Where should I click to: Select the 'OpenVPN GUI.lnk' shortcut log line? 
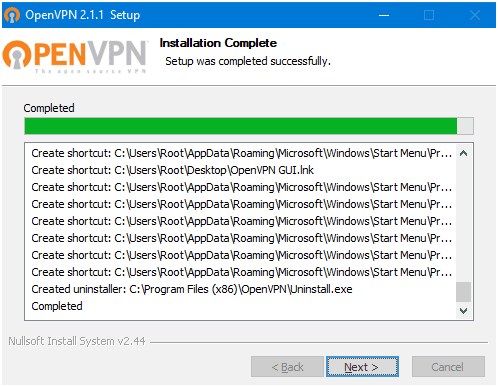(173, 170)
